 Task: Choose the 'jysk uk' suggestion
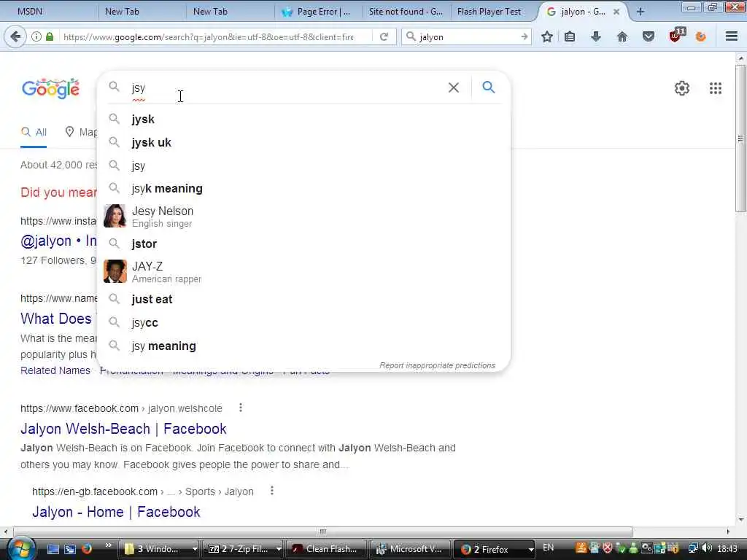[x=304, y=142]
